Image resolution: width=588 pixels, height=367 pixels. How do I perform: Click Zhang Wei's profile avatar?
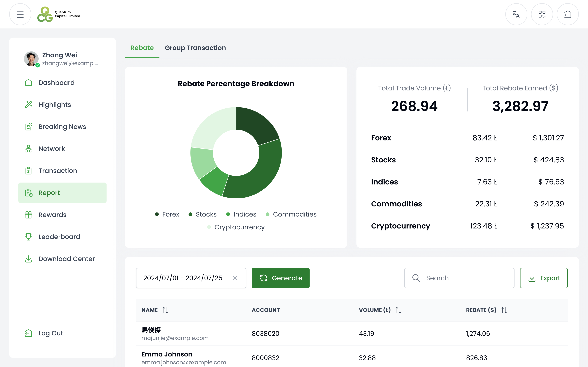coord(31,58)
